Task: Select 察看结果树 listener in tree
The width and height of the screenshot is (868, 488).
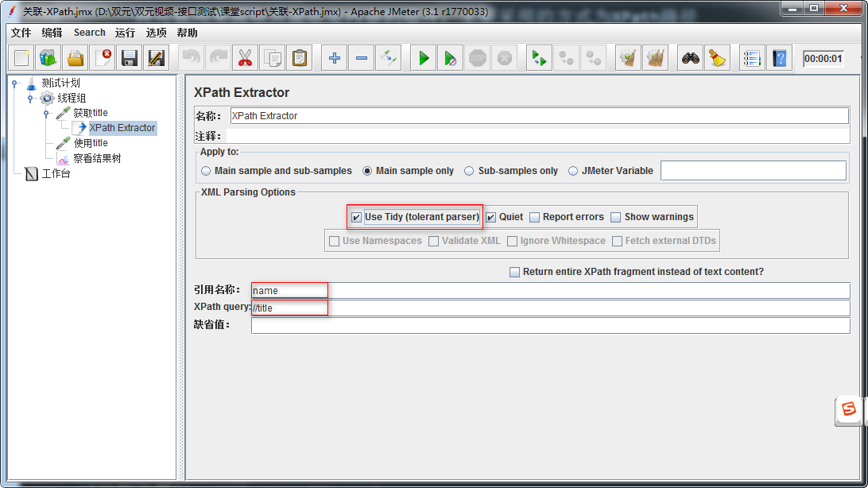Action: click(x=97, y=159)
